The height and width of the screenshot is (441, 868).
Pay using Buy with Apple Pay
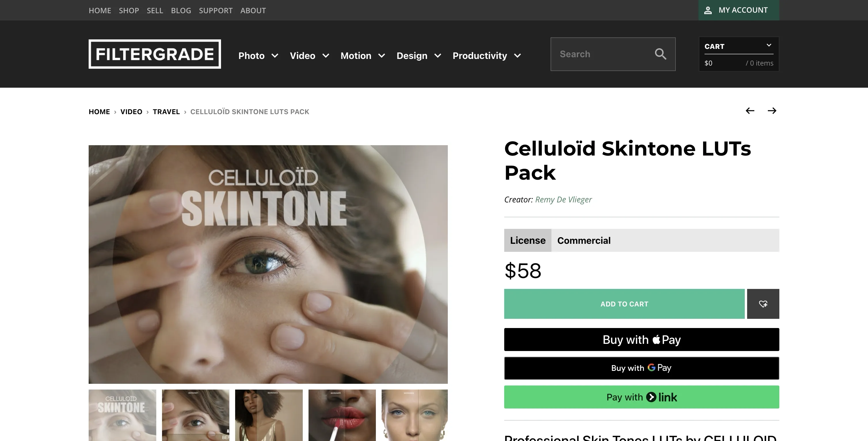641,340
